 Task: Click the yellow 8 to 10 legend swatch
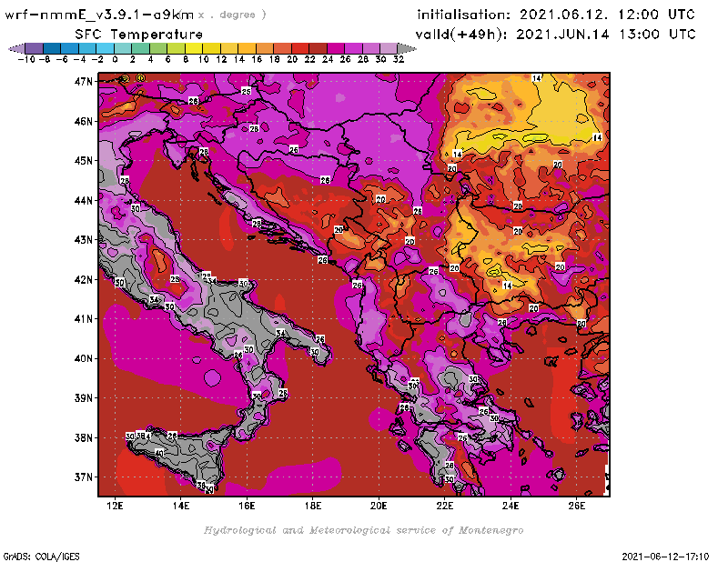pyautogui.click(x=194, y=48)
